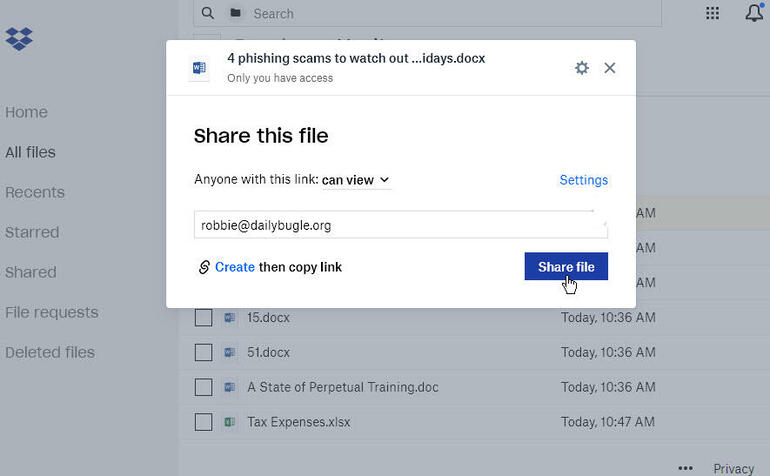Open the three-dots more menu at bottom

685,468
